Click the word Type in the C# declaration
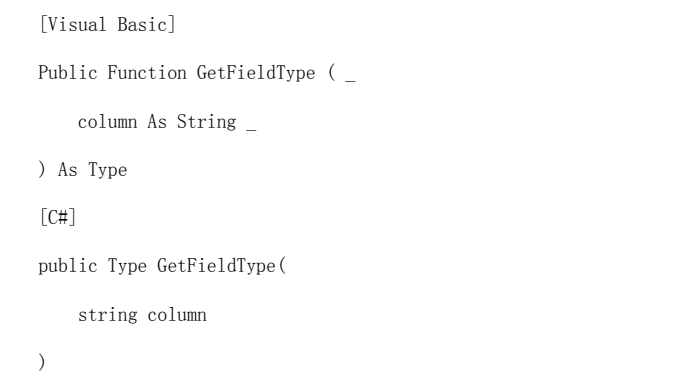 click(x=127, y=266)
